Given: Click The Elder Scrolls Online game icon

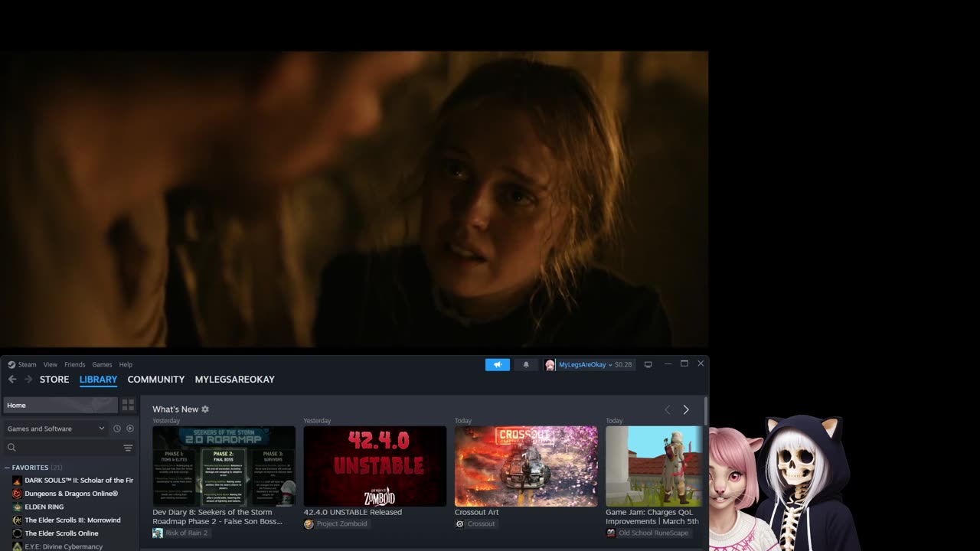Looking at the screenshot, I should 17,533.
